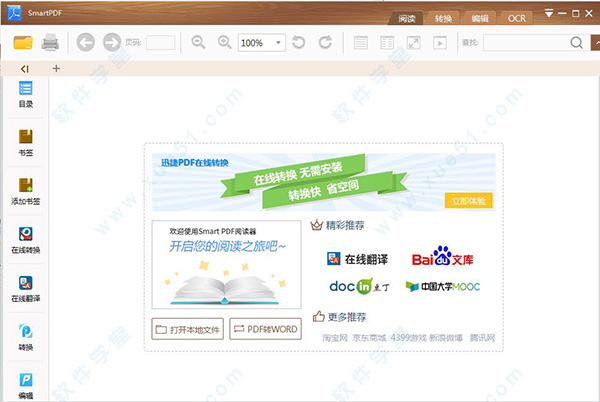Screen dimensions: 600x402
Task: Open a file with the folder icon
Action: 23,42
